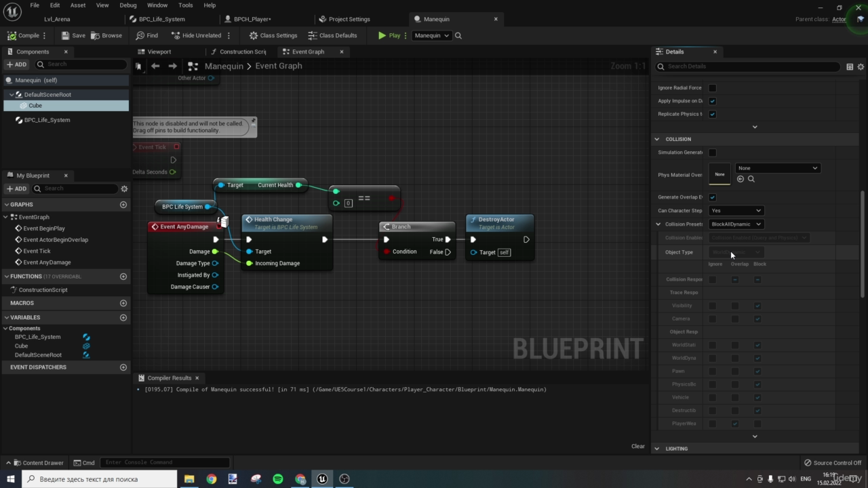868x488 pixels.
Task: Click the Manequin breadcrumb in the graph
Action: pyautogui.click(x=224, y=66)
